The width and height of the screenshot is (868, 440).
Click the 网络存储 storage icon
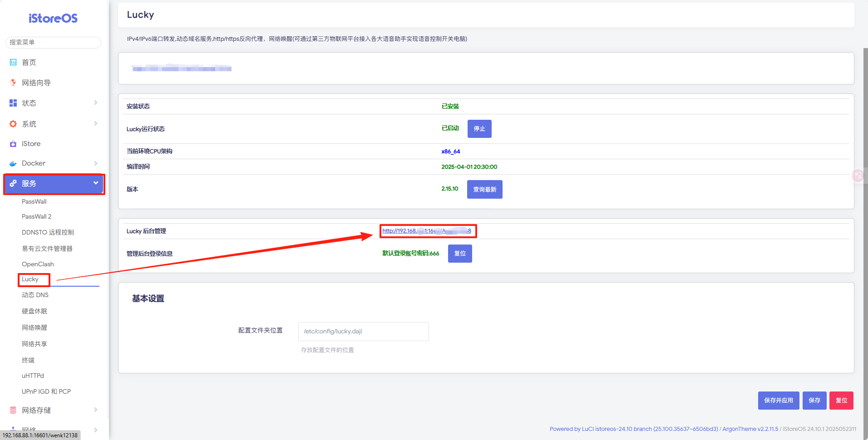(x=13, y=410)
